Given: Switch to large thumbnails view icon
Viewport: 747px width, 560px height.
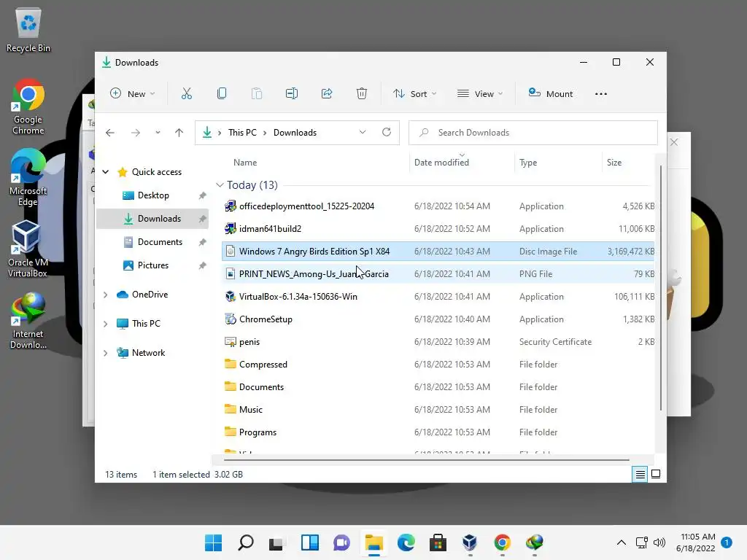Looking at the screenshot, I should click(x=656, y=474).
